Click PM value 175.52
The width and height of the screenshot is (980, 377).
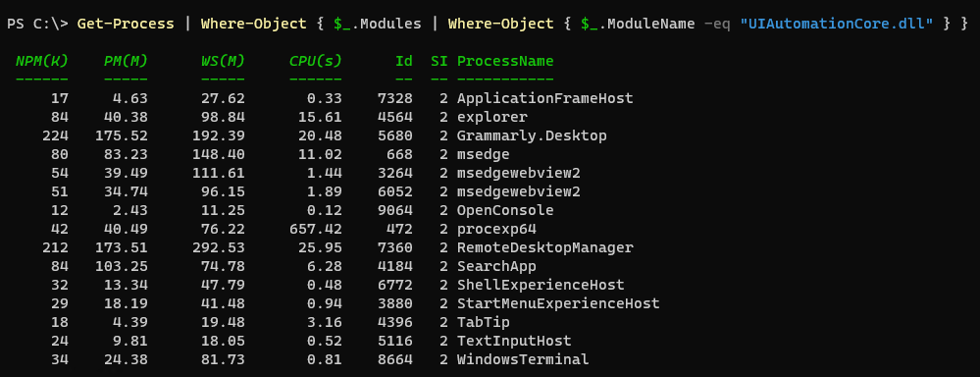pyautogui.click(x=122, y=135)
